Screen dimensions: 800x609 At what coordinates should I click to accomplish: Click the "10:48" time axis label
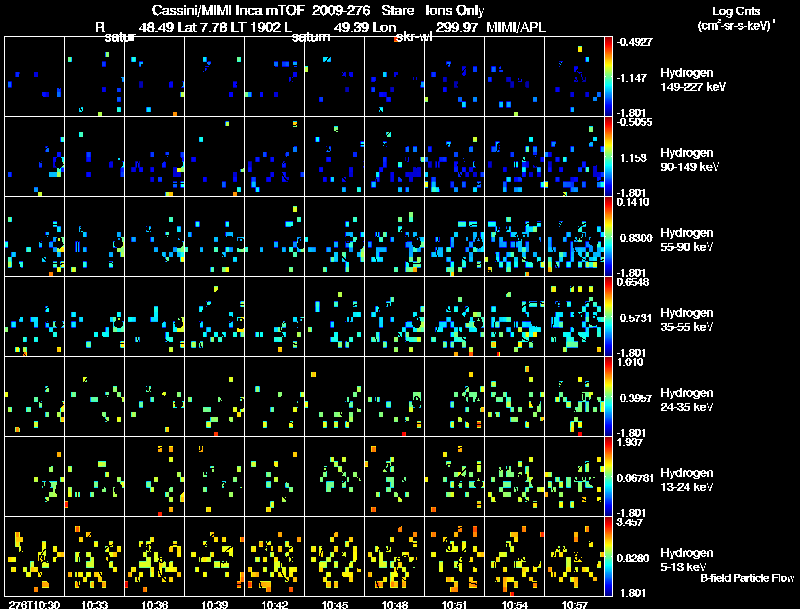click(394, 604)
